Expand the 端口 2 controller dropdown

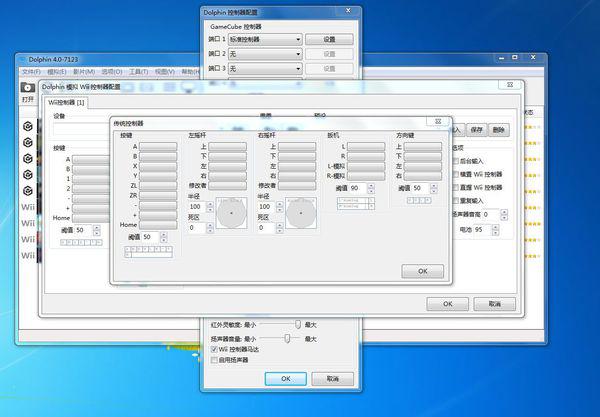[x=265, y=54]
